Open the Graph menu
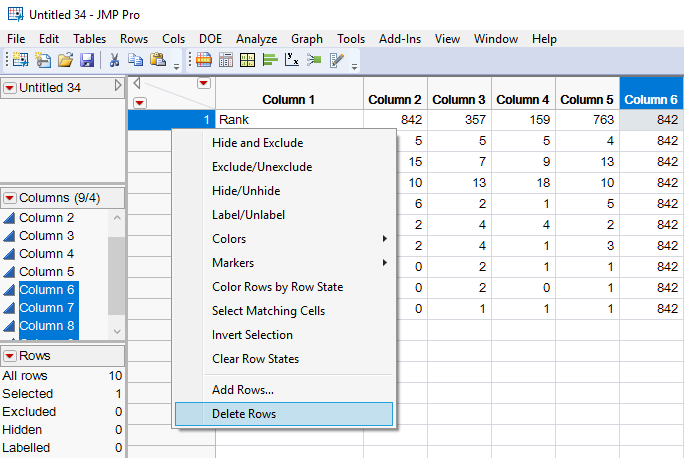 (307, 39)
